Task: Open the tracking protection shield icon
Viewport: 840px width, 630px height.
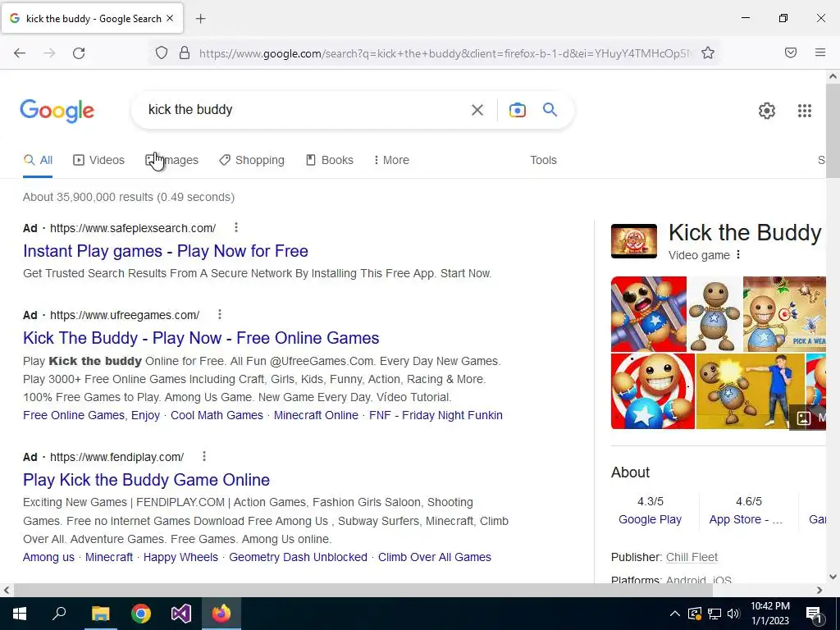Action: pyautogui.click(x=162, y=53)
